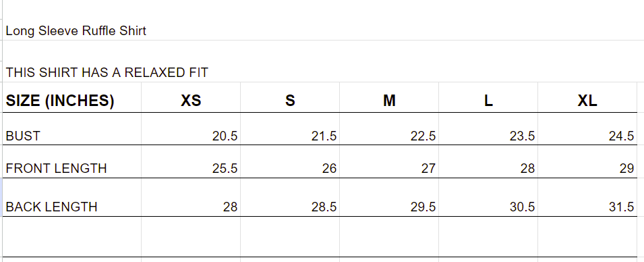Click the BUST row label cell

click(x=72, y=129)
